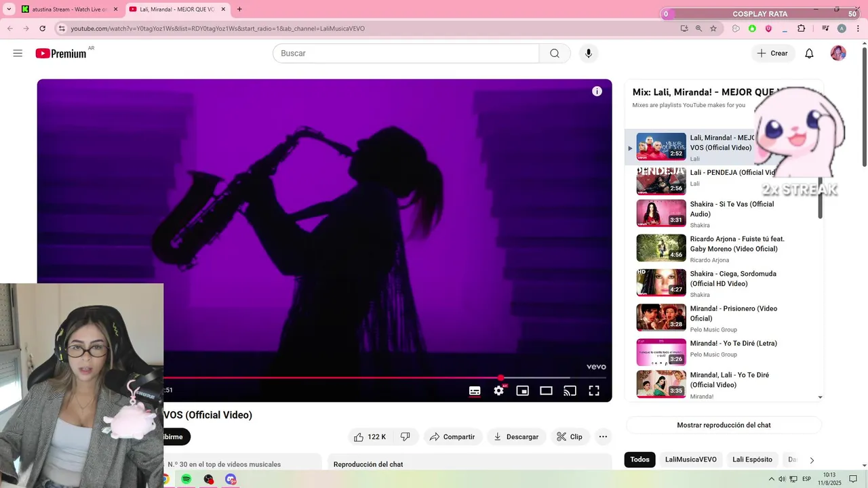Go to the YouTube Premium home logo
This screenshot has height=488, width=868.
(61, 54)
